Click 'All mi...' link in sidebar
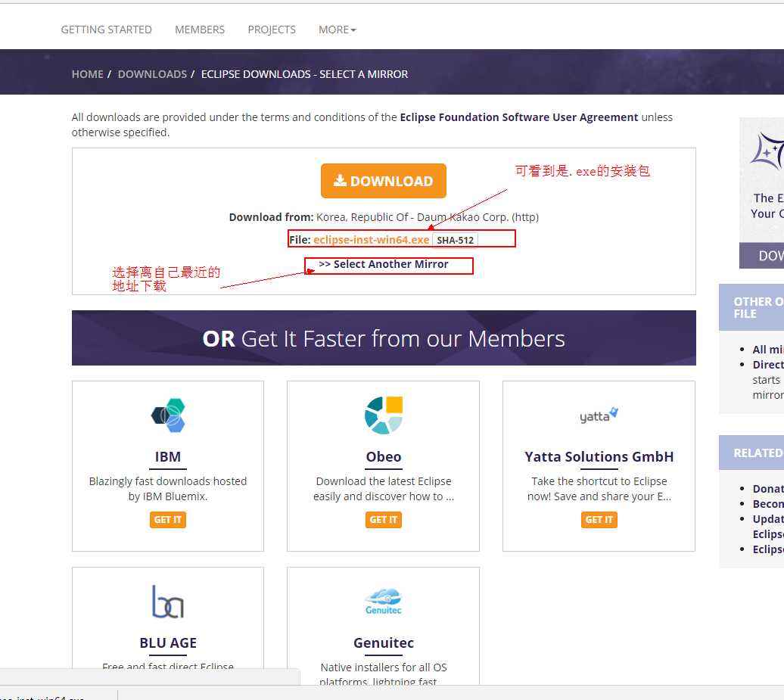Viewport: 784px width, 700px height. pos(768,350)
